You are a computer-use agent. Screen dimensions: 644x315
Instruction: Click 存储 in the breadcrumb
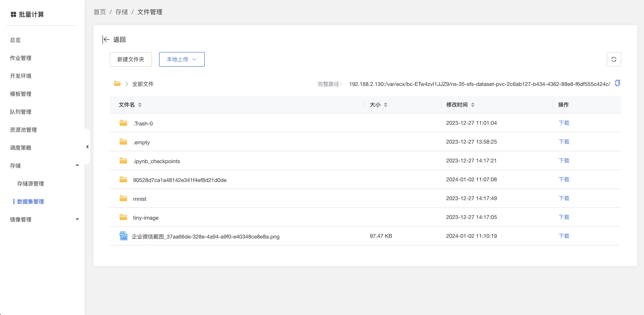[122, 12]
